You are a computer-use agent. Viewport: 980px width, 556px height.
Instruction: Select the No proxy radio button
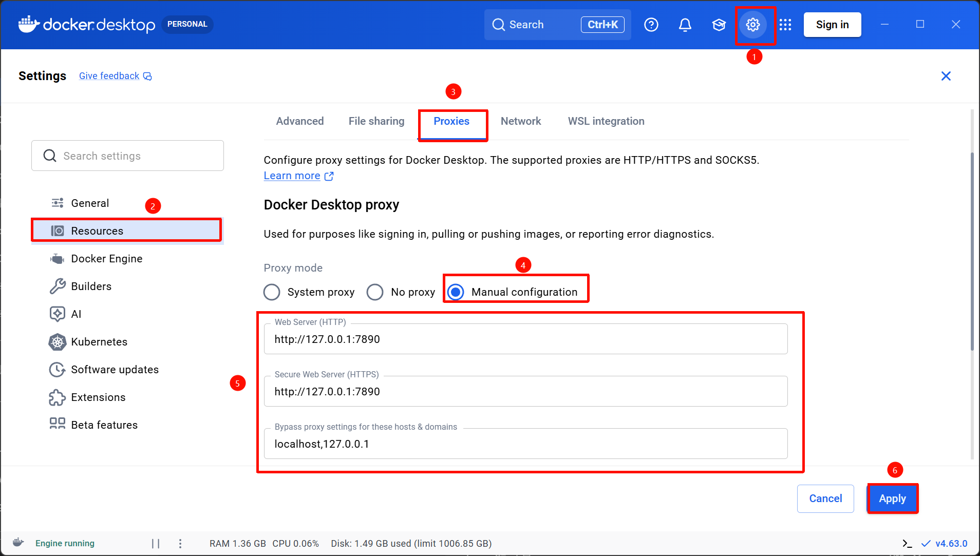(x=375, y=292)
